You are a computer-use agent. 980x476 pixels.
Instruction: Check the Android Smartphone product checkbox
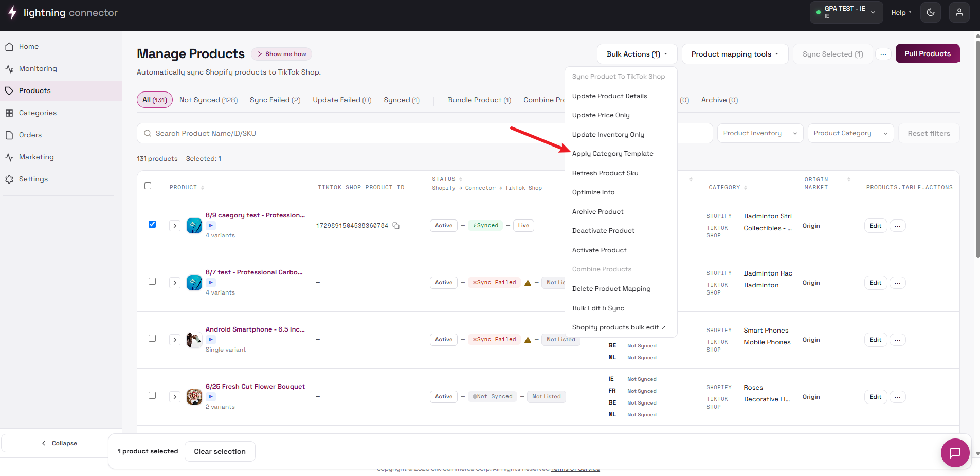point(152,338)
